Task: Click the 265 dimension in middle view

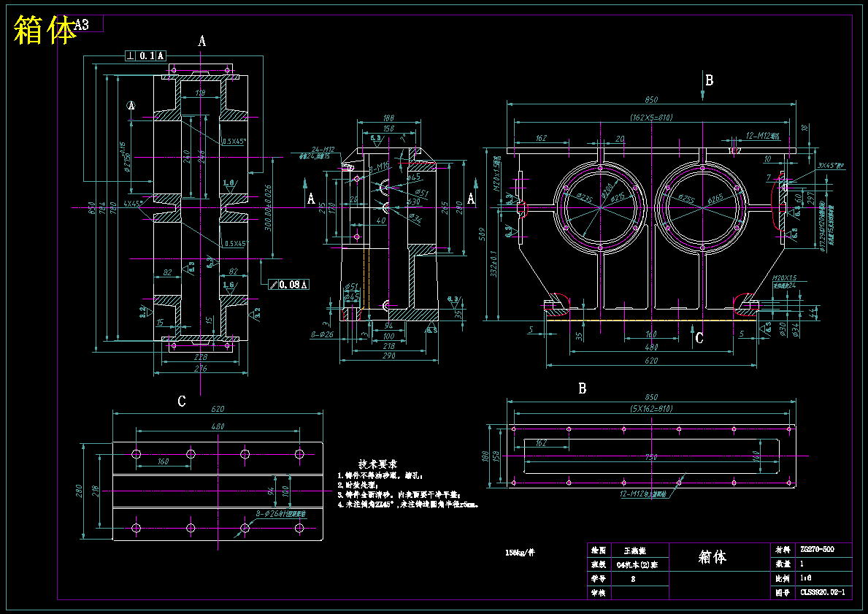Action: pos(444,207)
